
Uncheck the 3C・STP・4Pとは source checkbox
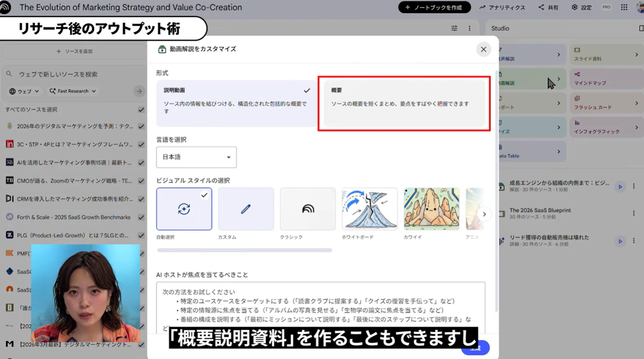coord(141,144)
